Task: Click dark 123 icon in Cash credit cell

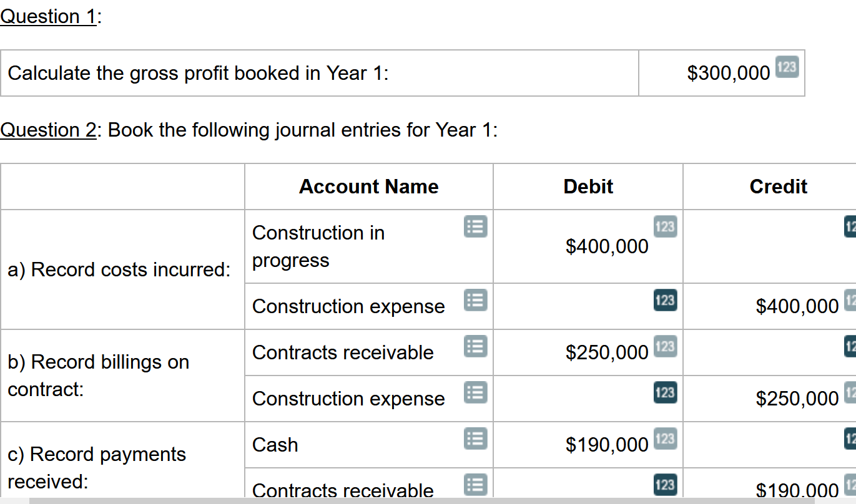Action: pyautogui.click(x=850, y=438)
